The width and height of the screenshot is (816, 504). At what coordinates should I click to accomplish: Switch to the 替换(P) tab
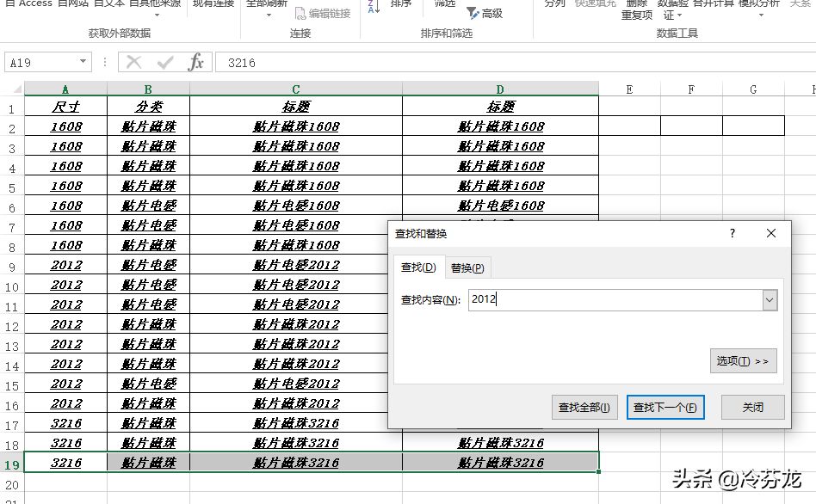[467, 267]
